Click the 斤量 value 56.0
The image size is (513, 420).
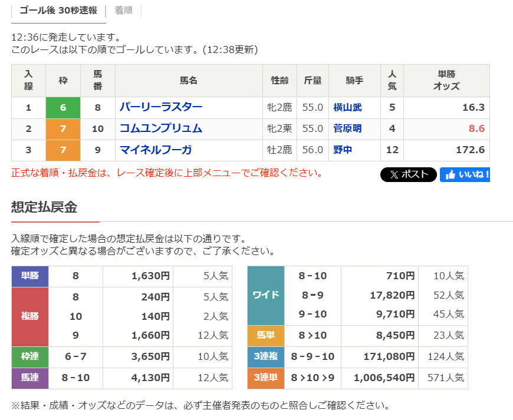coord(313,150)
